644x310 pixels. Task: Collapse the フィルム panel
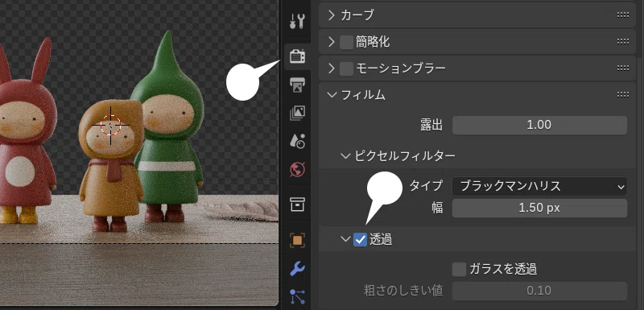coord(332,95)
